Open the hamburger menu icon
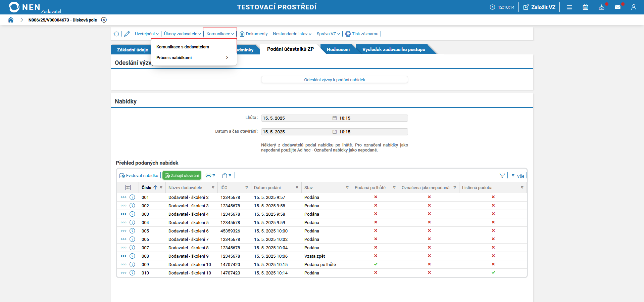 (x=569, y=7)
